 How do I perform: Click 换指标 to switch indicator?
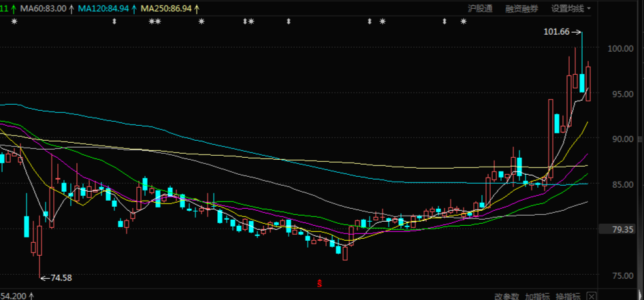[x=568, y=297]
